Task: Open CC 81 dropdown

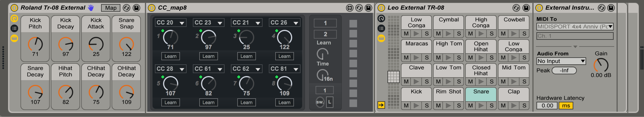Action: pos(285,69)
